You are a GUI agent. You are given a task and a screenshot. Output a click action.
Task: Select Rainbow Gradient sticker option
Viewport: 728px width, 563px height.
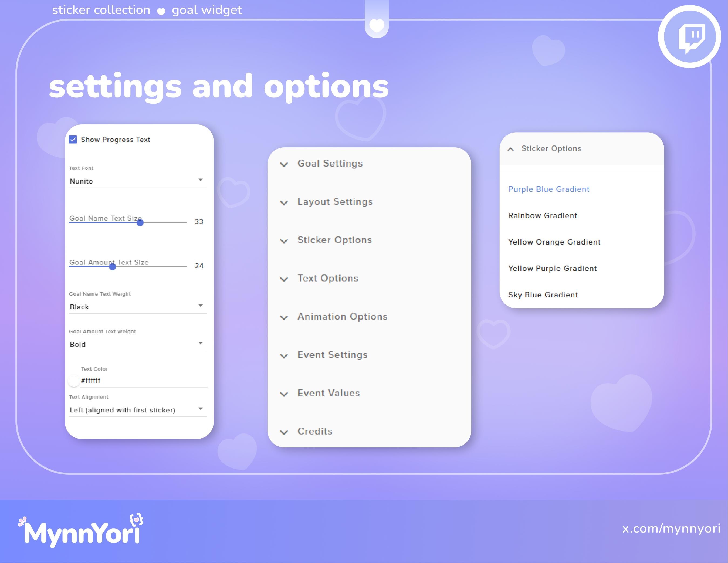point(542,216)
